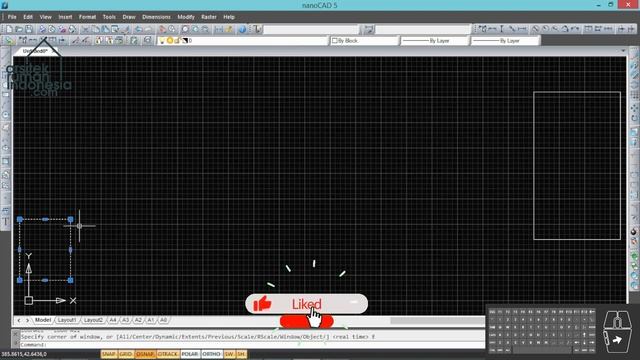Image resolution: width=640 pixels, height=360 pixels.
Task: Click the Undo arrow icon
Action: coord(138,29)
